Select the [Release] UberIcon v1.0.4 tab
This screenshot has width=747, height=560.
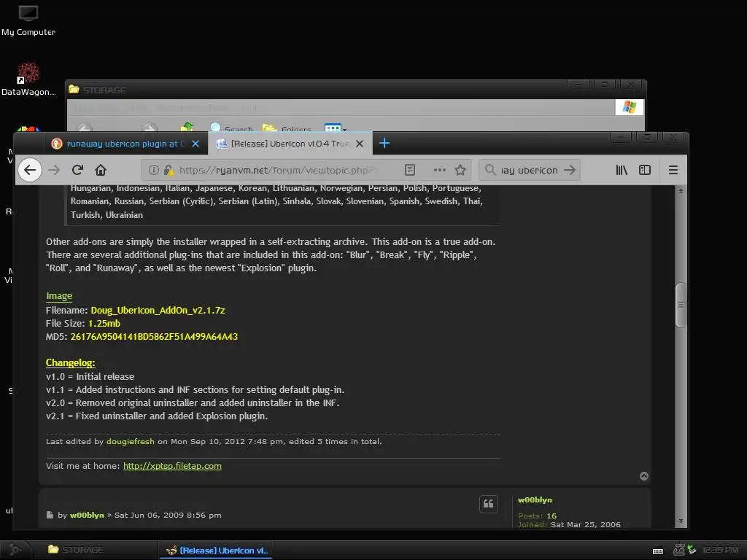click(x=290, y=144)
